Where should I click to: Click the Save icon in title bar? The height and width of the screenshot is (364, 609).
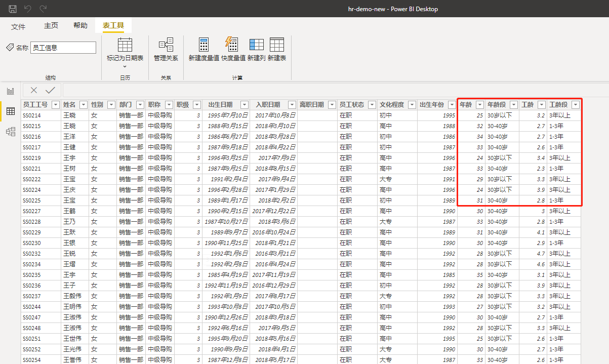coord(13,9)
